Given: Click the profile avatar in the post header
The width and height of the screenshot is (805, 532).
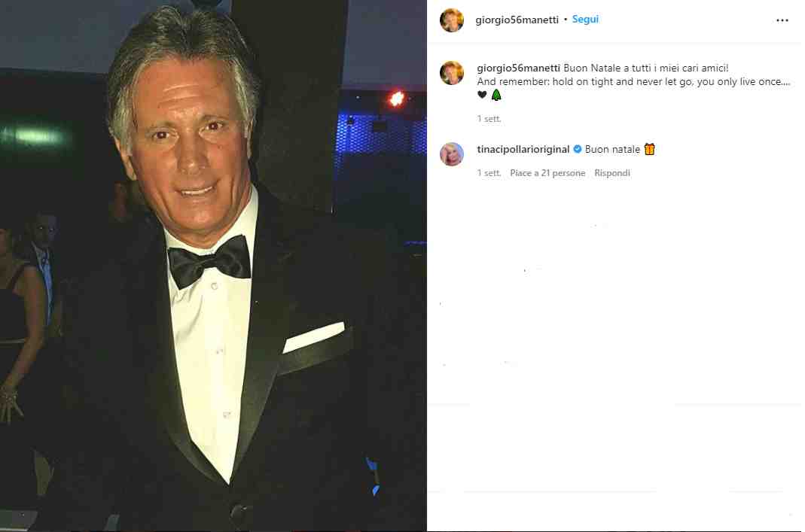Looking at the screenshot, I should [452, 20].
